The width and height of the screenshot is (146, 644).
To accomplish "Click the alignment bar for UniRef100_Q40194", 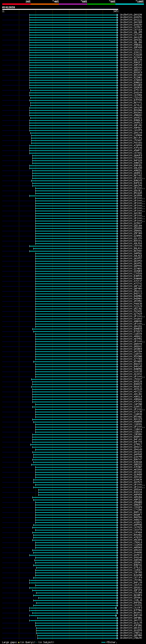I will click(x=74, y=15).
